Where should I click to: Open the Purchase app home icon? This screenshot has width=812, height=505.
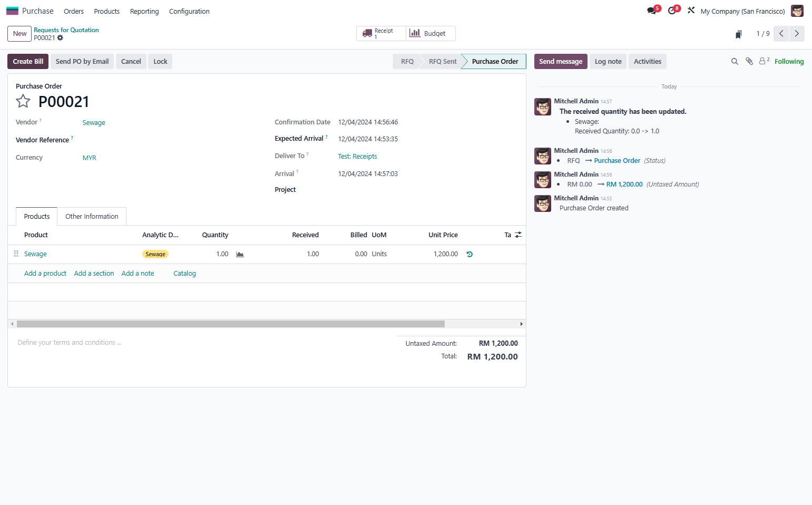12,11
